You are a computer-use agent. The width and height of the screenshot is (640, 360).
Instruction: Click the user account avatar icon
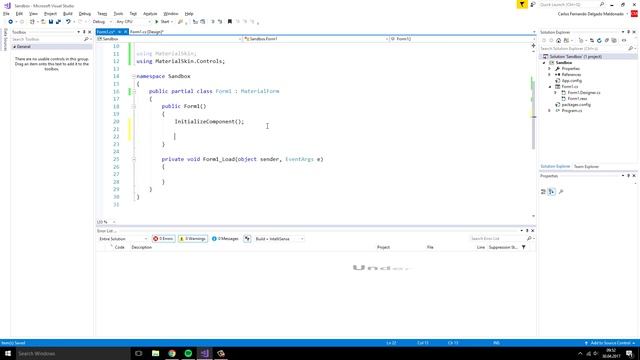634,13
